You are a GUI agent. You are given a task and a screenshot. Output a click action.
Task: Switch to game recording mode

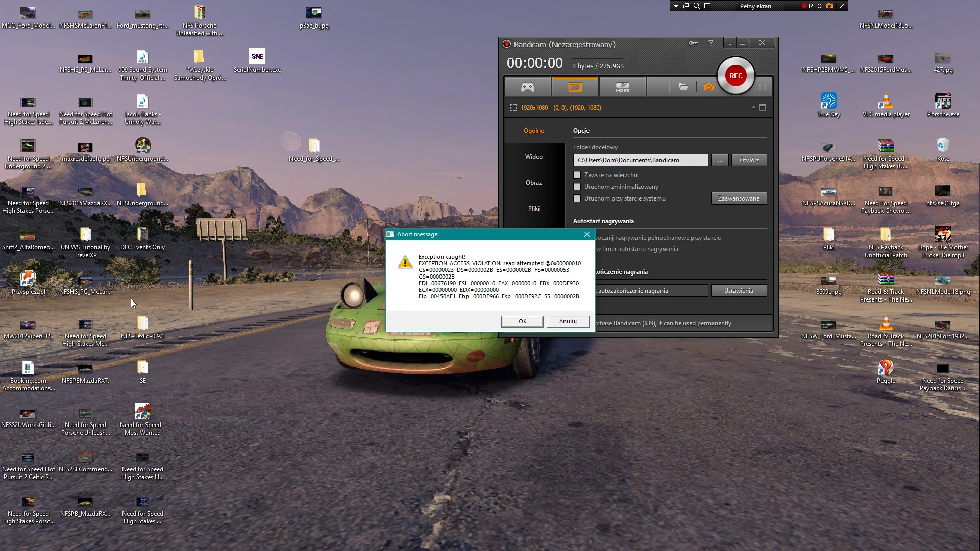point(527,87)
